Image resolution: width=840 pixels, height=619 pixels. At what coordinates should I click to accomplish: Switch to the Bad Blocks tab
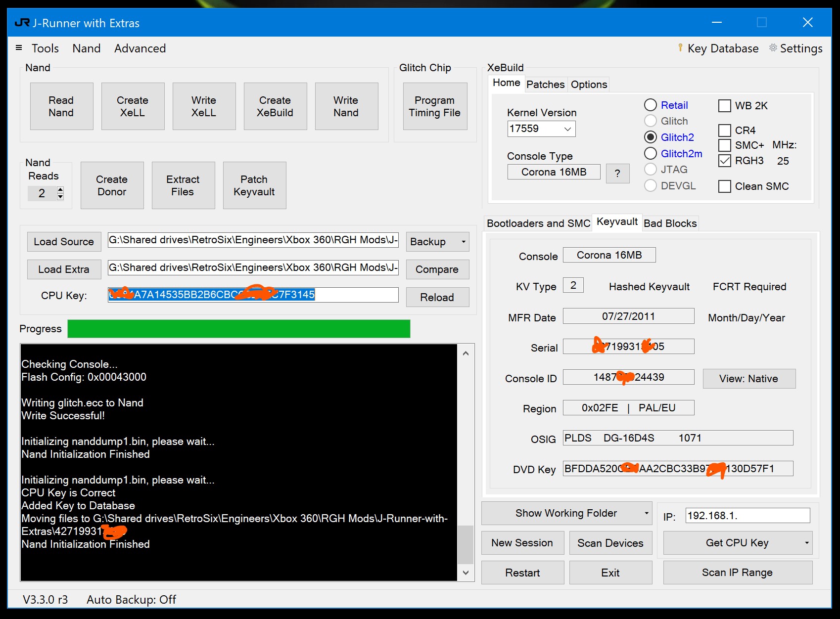pos(670,223)
